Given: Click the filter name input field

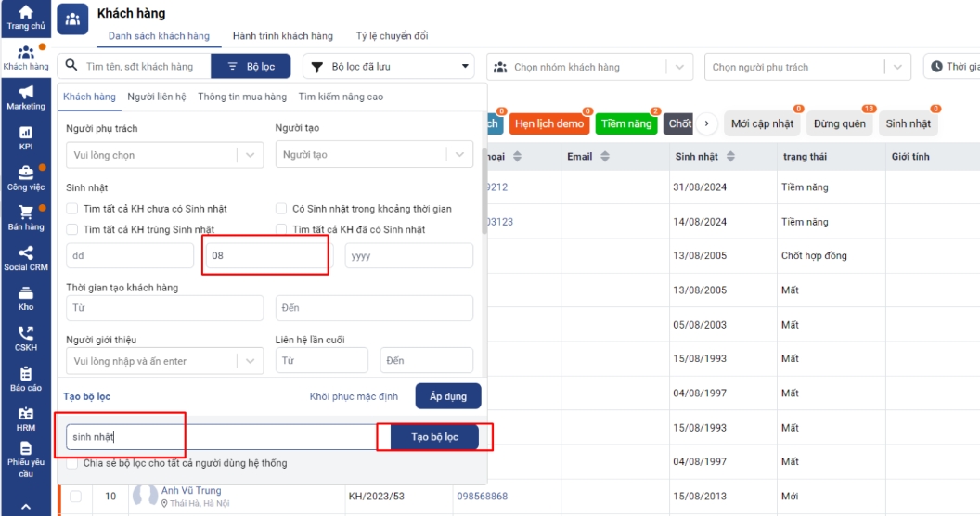Looking at the screenshot, I should [221, 437].
